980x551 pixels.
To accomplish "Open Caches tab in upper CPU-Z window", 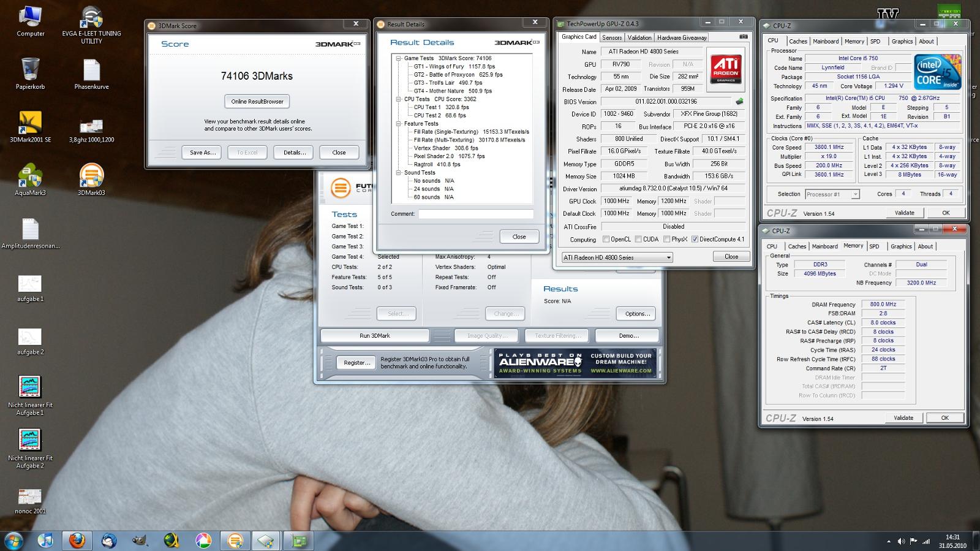I will click(x=797, y=41).
